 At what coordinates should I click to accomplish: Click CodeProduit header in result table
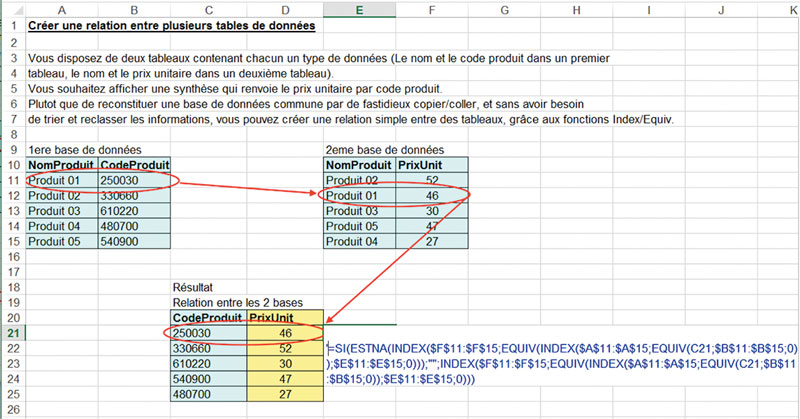click(x=209, y=317)
